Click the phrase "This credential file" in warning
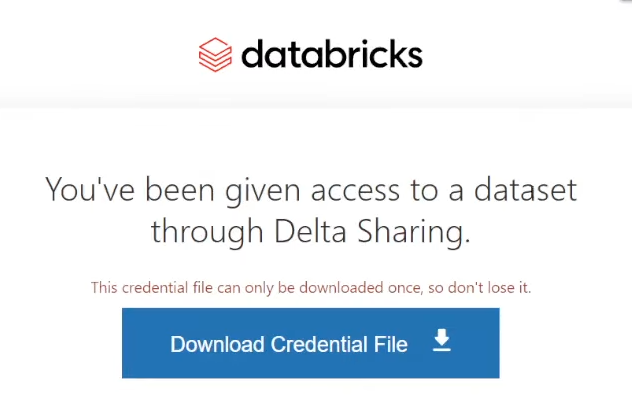632x395 pixels. (152, 288)
